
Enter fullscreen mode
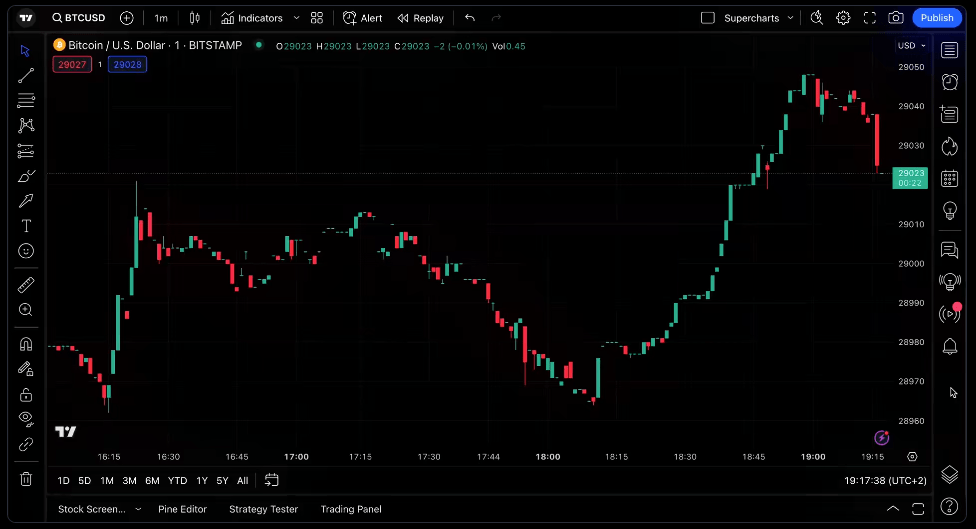[x=870, y=18]
